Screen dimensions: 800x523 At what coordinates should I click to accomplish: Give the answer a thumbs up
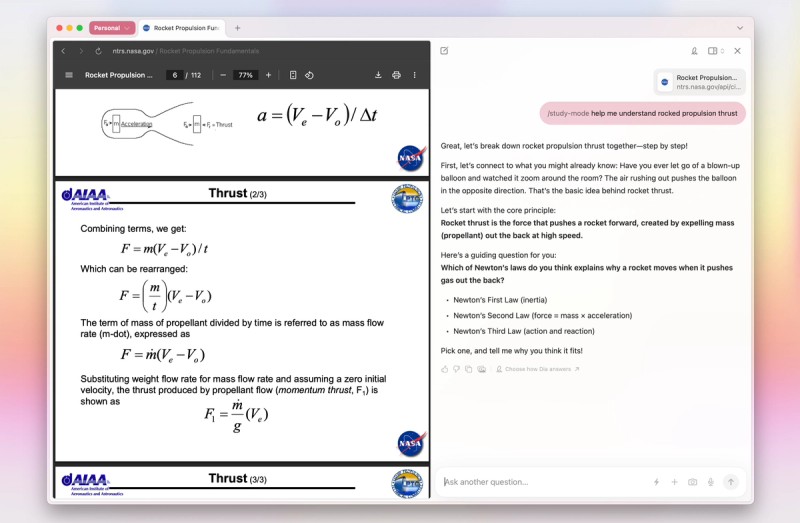[444, 369]
